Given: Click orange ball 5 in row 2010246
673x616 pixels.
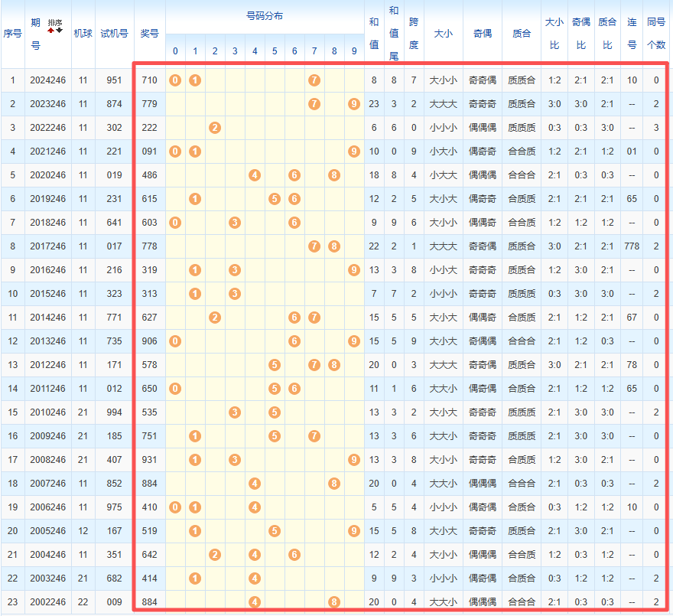Looking at the screenshot, I should tap(275, 412).
